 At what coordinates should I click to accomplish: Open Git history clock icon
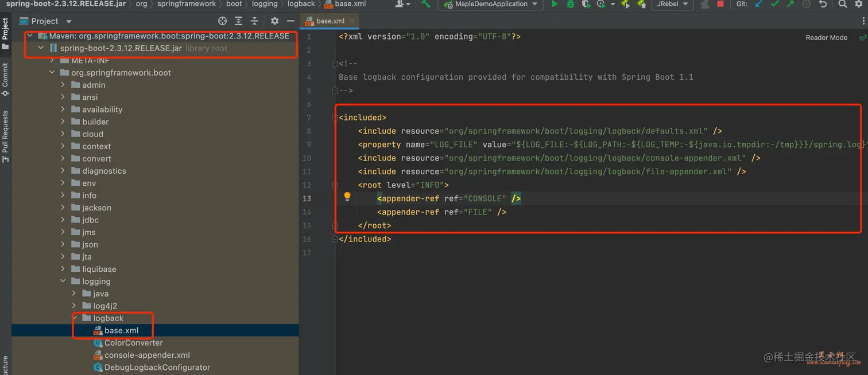pyautogui.click(x=806, y=4)
